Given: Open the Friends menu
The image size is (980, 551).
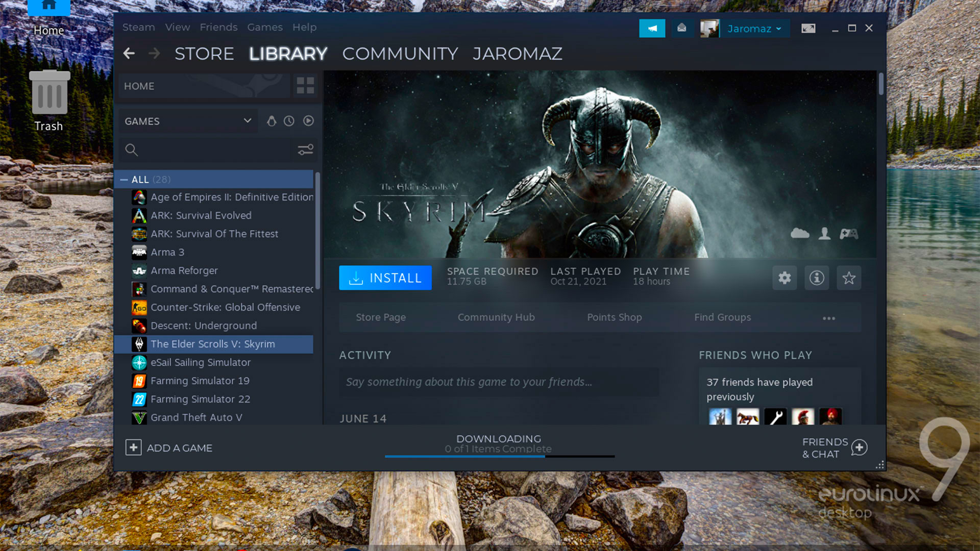Looking at the screenshot, I should (x=218, y=27).
